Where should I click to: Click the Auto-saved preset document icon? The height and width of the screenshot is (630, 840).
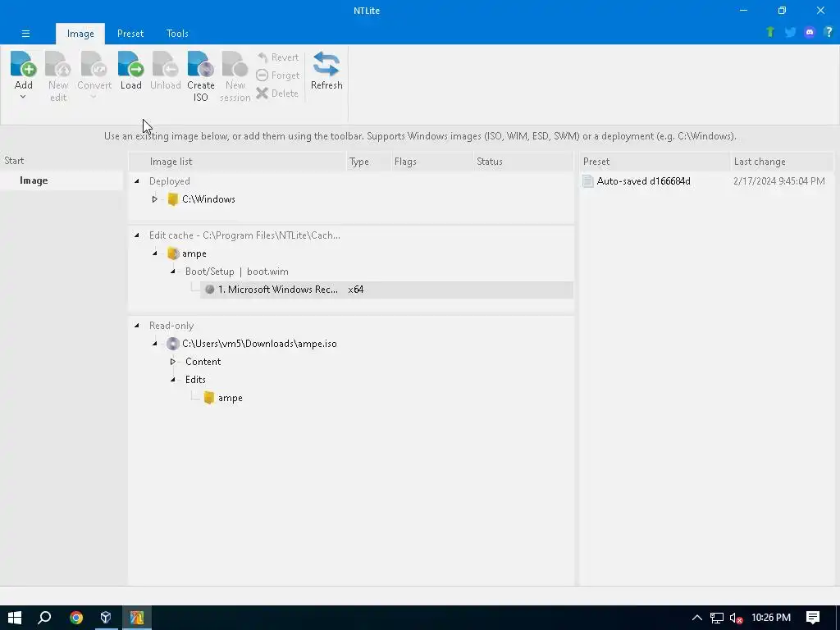pos(587,181)
